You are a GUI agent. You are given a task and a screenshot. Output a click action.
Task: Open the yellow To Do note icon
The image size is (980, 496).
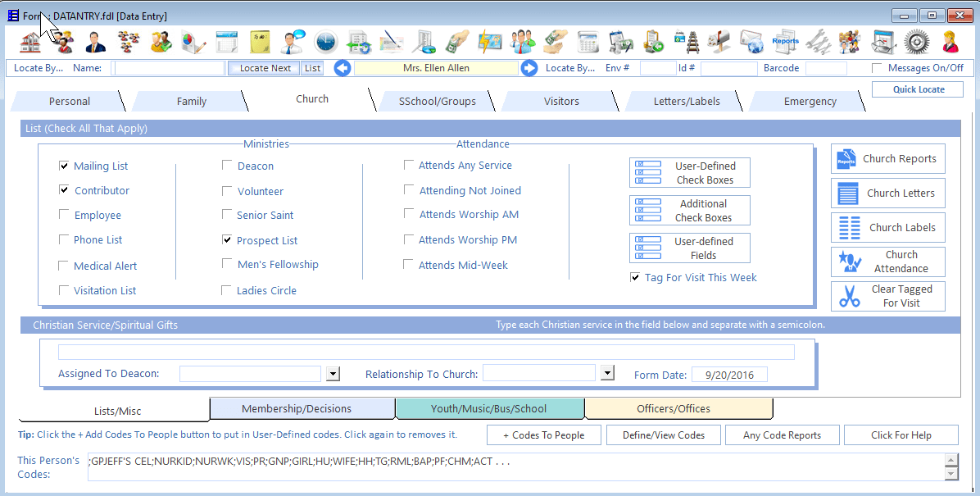(x=260, y=43)
